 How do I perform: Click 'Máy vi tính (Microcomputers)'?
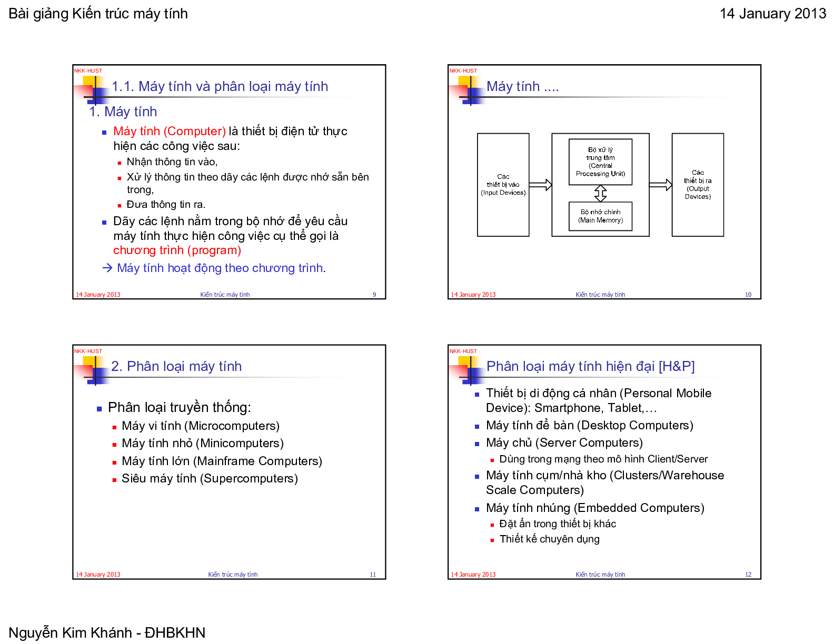coord(201,426)
